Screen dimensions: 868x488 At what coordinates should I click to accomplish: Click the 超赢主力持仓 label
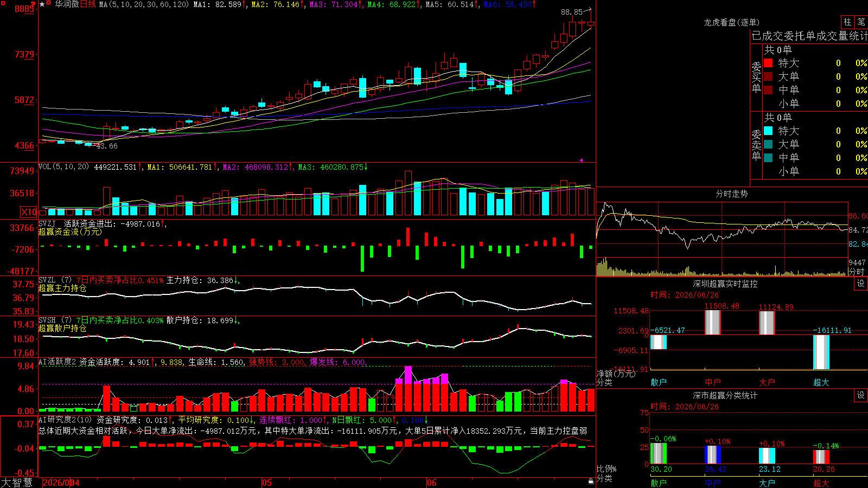62,288
